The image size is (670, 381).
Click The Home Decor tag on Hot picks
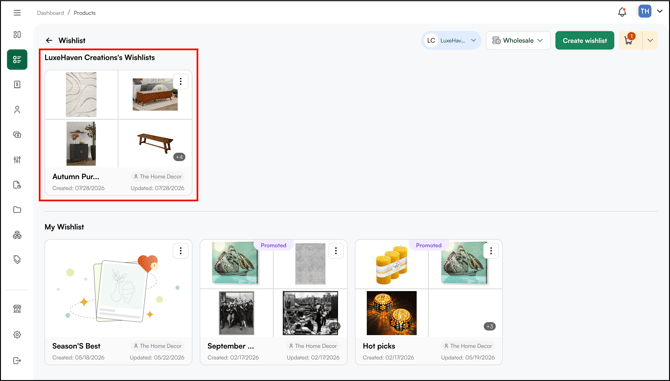click(x=467, y=346)
